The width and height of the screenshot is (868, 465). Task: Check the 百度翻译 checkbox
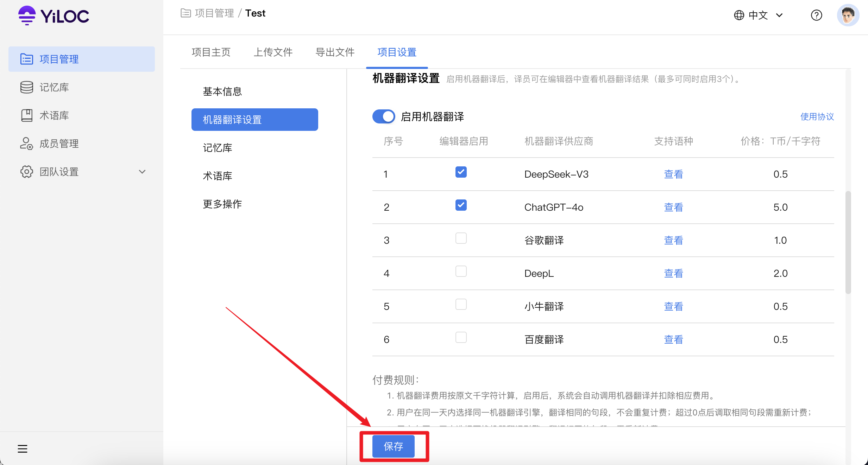461,337
